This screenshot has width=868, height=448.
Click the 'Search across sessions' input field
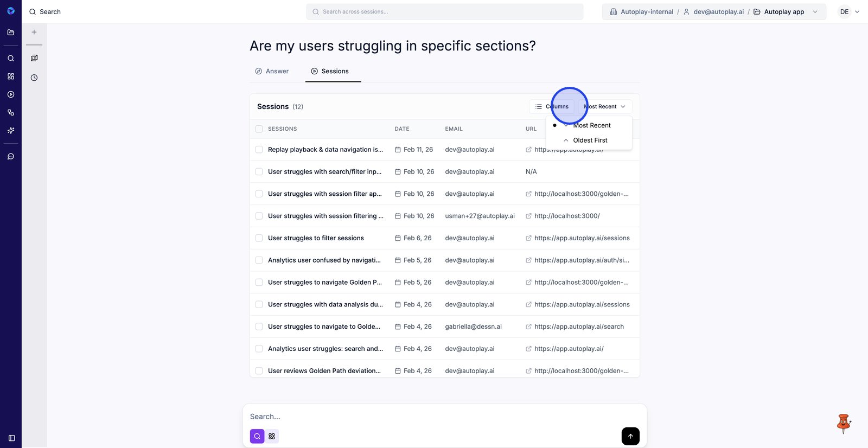click(445, 12)
